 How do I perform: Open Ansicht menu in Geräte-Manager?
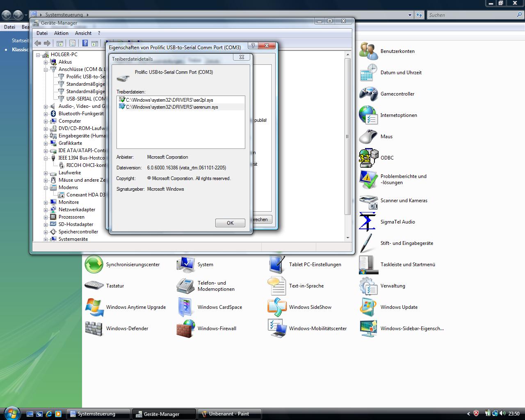[x=83, y=33]
